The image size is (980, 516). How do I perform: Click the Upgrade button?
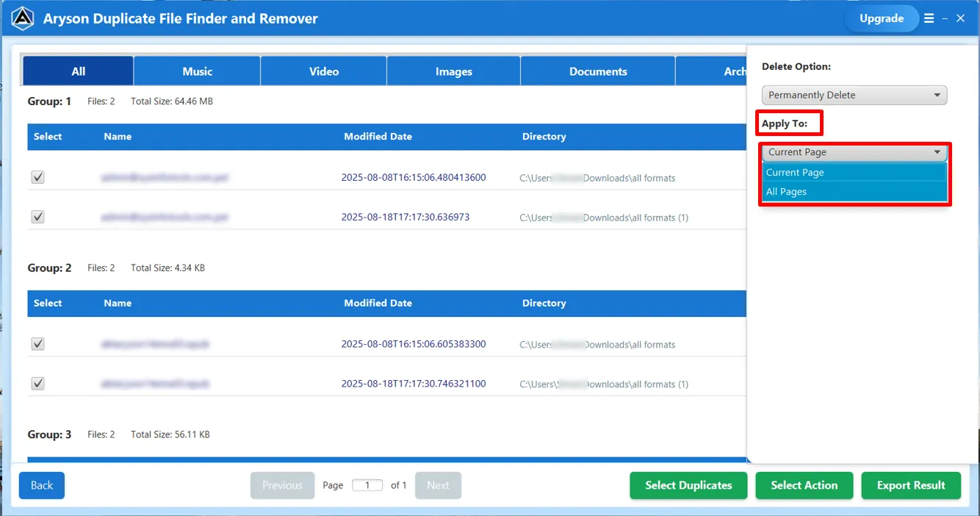point(882,18)
